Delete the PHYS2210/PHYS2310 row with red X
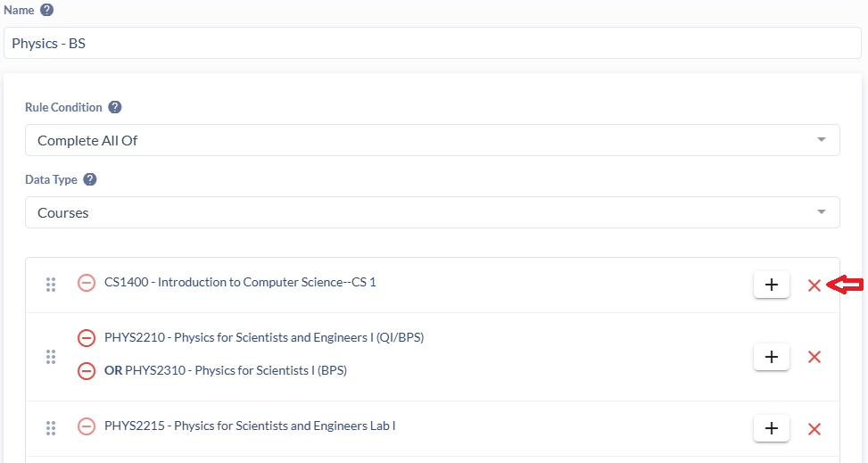Screen dimensions: 868x463 814,357
